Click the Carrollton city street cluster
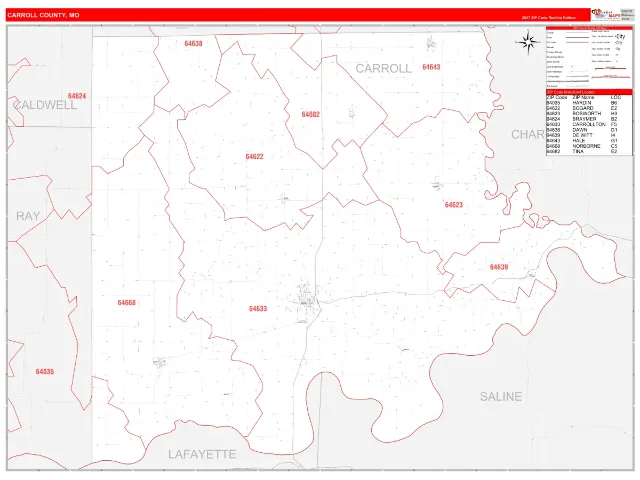Viewport: 640px width, 480px height. pos(307,300)
